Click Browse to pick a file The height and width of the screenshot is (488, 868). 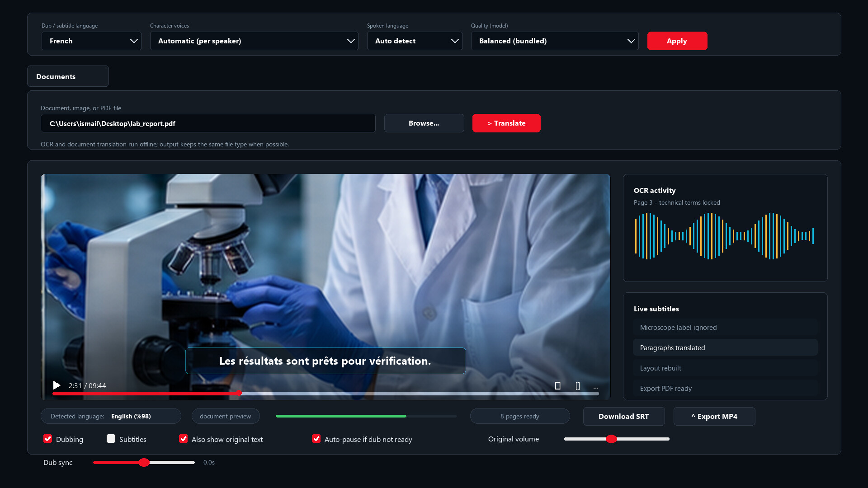(x=424, y=123)
